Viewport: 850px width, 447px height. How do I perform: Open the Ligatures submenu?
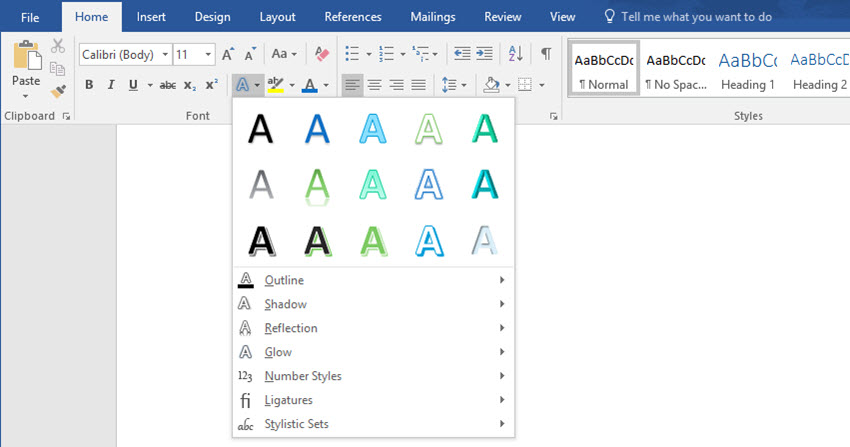point(374,400)
